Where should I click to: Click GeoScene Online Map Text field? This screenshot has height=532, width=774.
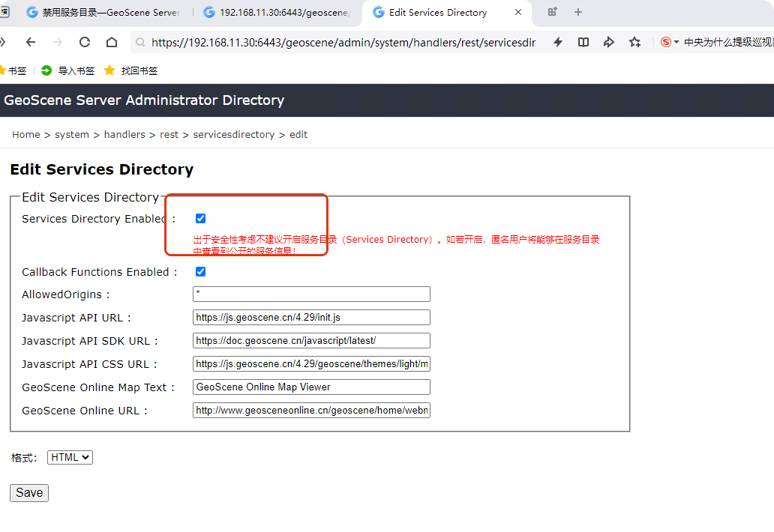(x=311, y=387)
